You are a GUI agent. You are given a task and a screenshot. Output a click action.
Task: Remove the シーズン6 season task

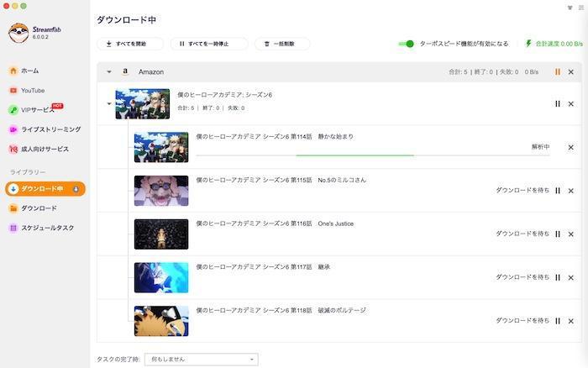[x=570, y=103]
